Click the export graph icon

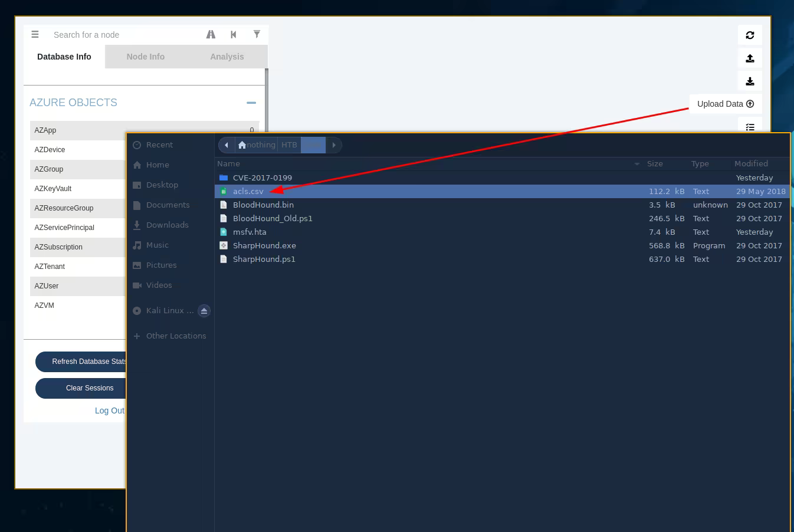[x=750, y=58]
